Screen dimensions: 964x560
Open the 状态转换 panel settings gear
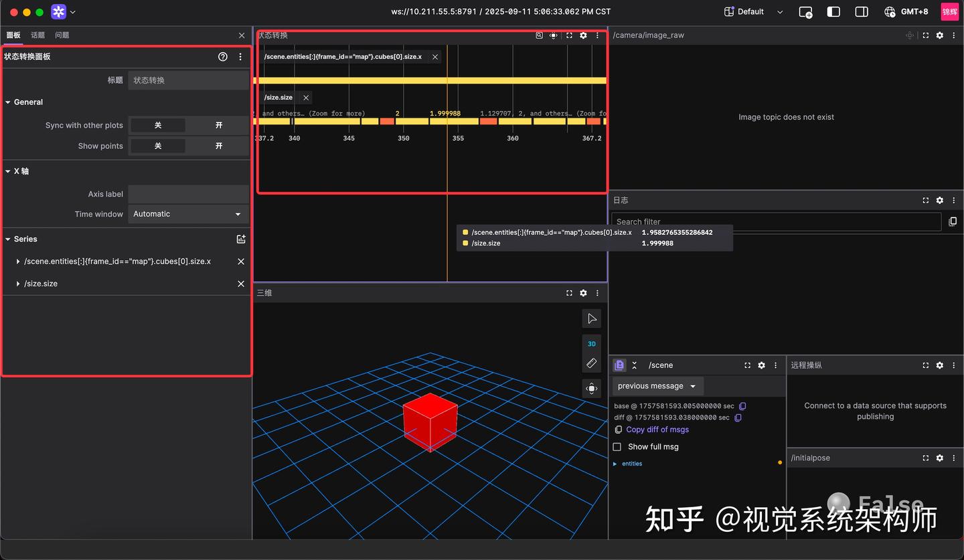[583, 35]
